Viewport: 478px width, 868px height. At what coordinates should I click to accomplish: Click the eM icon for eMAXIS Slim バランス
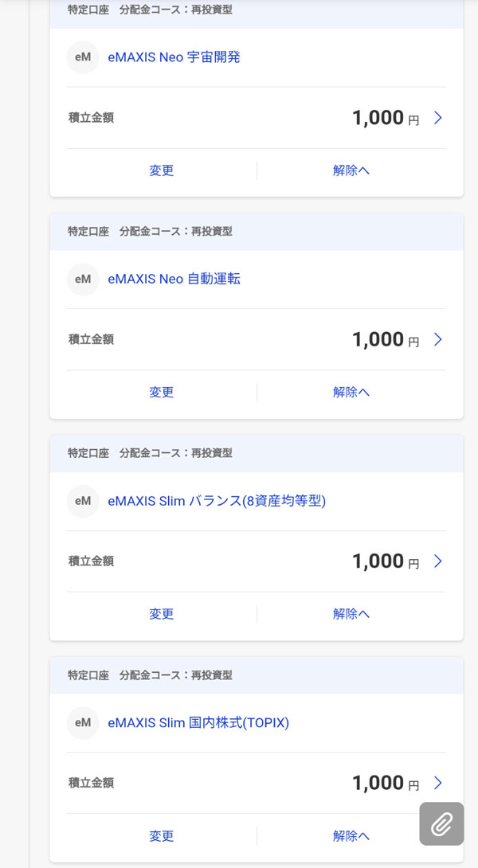tap(83, 501)
